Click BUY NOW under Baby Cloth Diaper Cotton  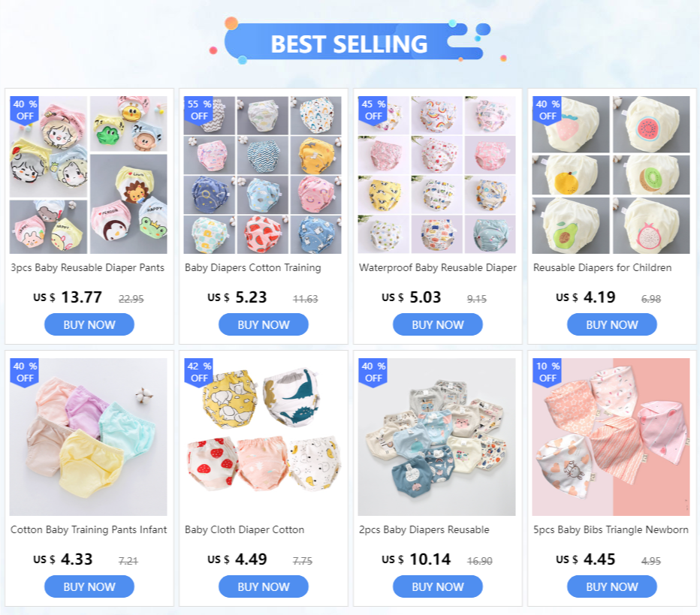click(264, 586)
